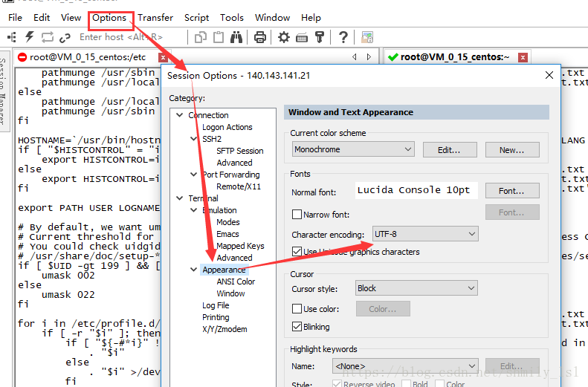Select Log File in the category tree
The width and height of the screenshot is (588, 387).
click(216, 305)
